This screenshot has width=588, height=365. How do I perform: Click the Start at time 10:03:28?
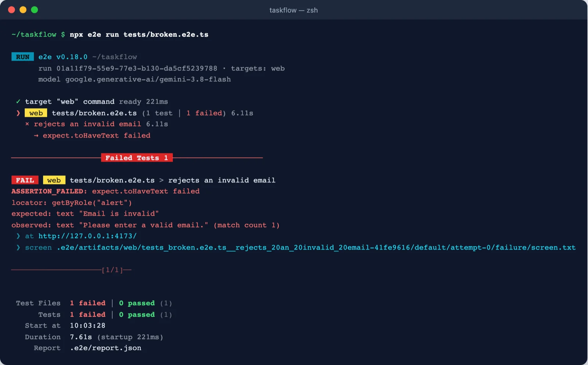click(87, 326)
